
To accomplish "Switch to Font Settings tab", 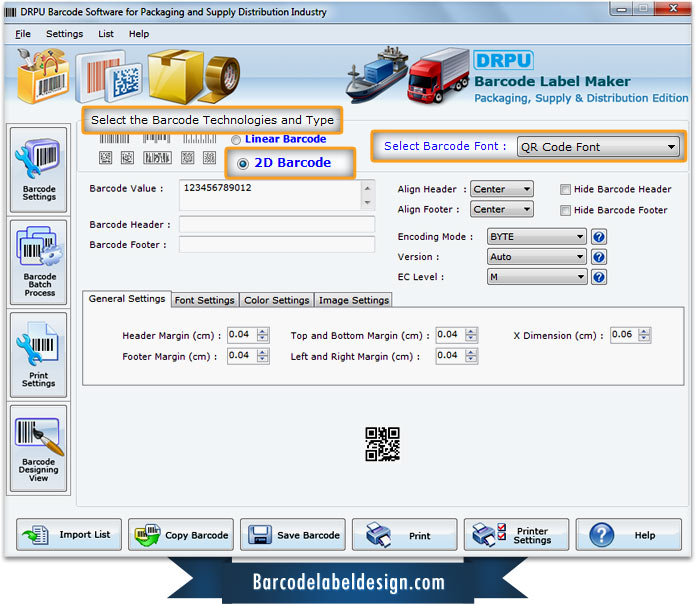I will pos(205,300).
